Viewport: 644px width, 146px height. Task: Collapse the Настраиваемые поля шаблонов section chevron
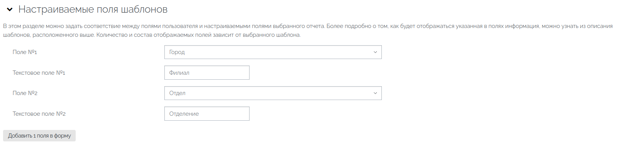coord(10,10)
